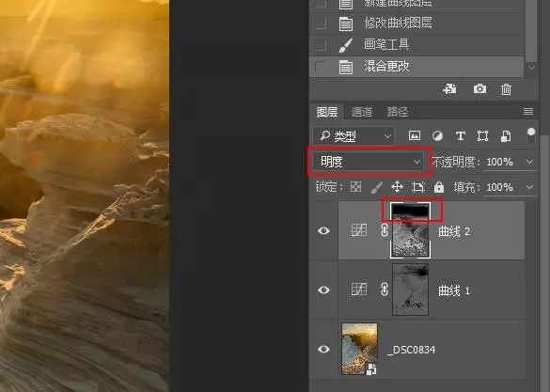Delete current history state trash icon

[506, 89]
